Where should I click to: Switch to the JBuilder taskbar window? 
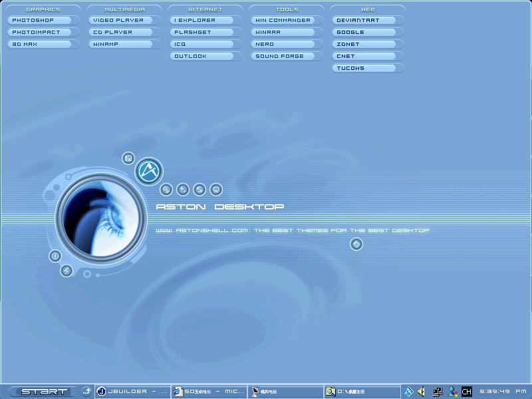132,392
